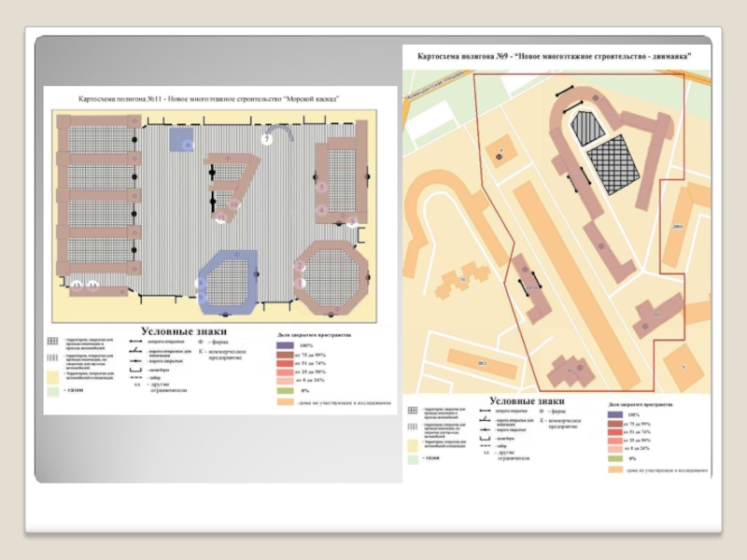Select white circle marker 7 near the arc
The image size is (747, 560).
click(x=267, y=139)
